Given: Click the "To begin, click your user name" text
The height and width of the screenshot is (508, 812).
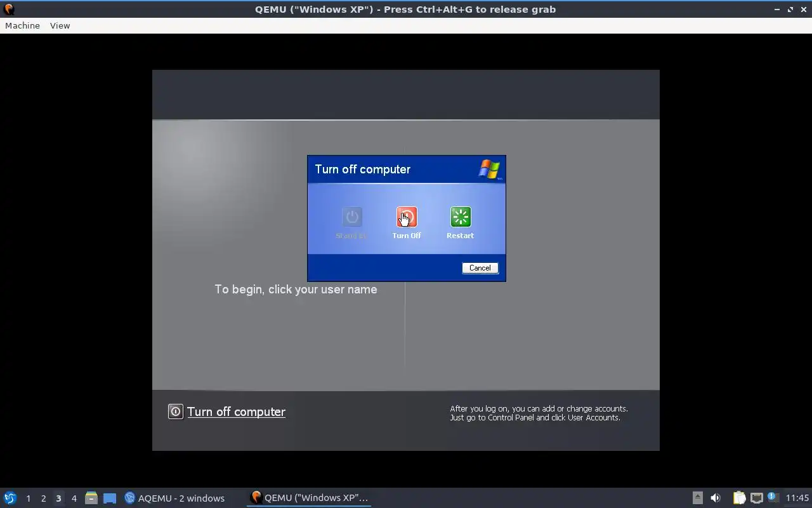Looking at the screenshot, I should coord(296,289).
